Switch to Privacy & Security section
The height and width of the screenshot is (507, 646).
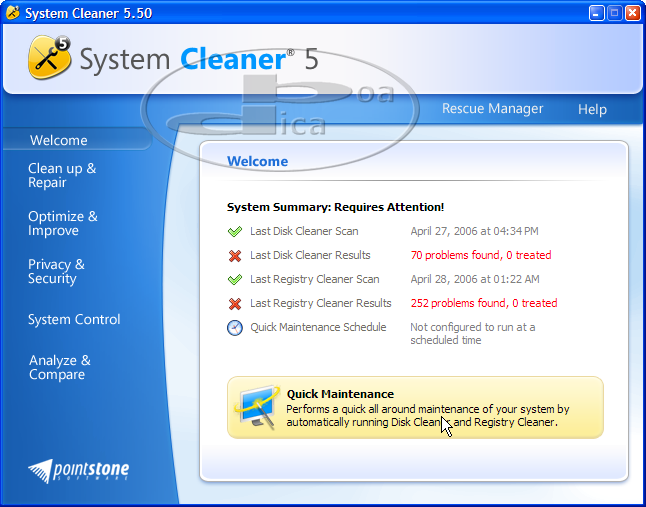pyautogui.click(x=56, y=271)
